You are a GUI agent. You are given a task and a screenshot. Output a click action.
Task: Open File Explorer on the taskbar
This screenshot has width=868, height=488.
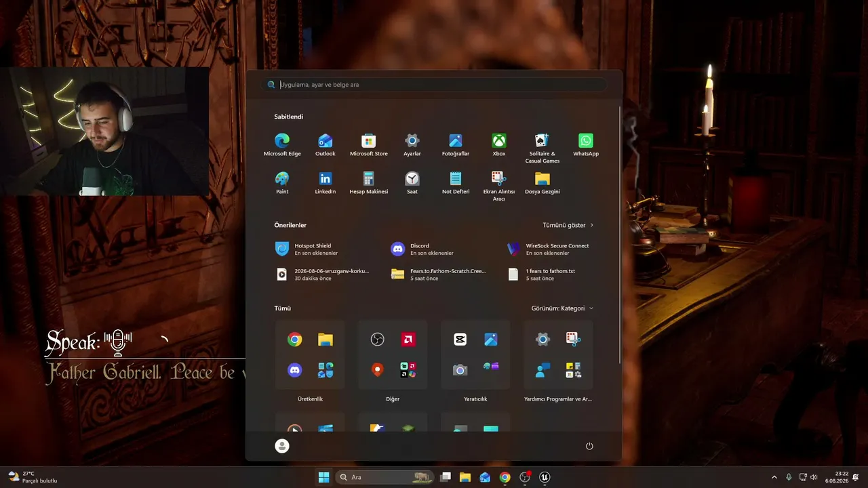point(465,477)
